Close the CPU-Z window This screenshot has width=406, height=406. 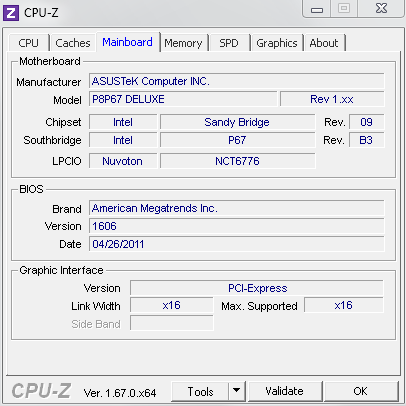pyautogui.click(x=381, y=8)
